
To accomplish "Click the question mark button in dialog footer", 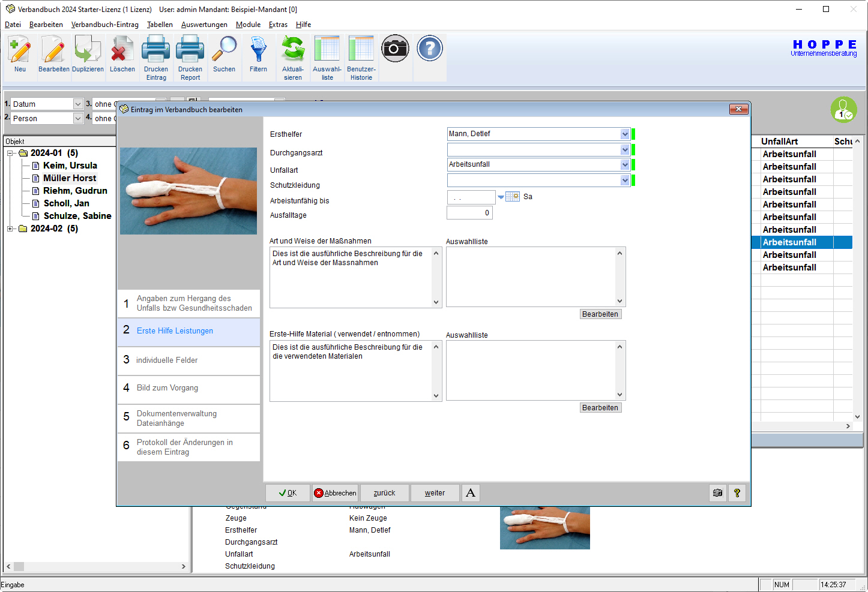I will 737,493.
